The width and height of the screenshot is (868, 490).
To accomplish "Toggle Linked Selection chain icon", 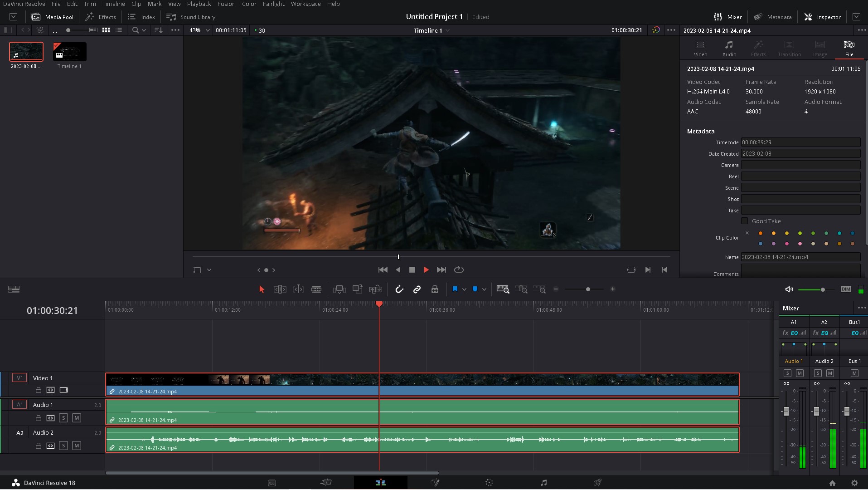I will 417,289.
